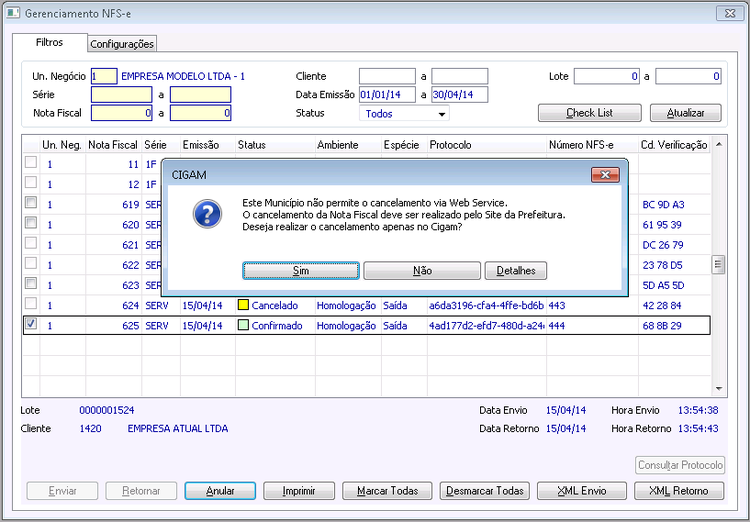The image size is (750, 522).
Task: Click the green Confirmado status swatch
Action: [x=243, y=325]
